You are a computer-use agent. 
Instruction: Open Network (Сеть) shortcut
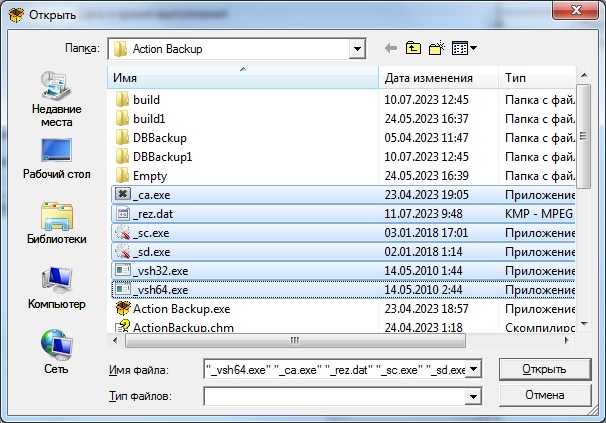56,352
